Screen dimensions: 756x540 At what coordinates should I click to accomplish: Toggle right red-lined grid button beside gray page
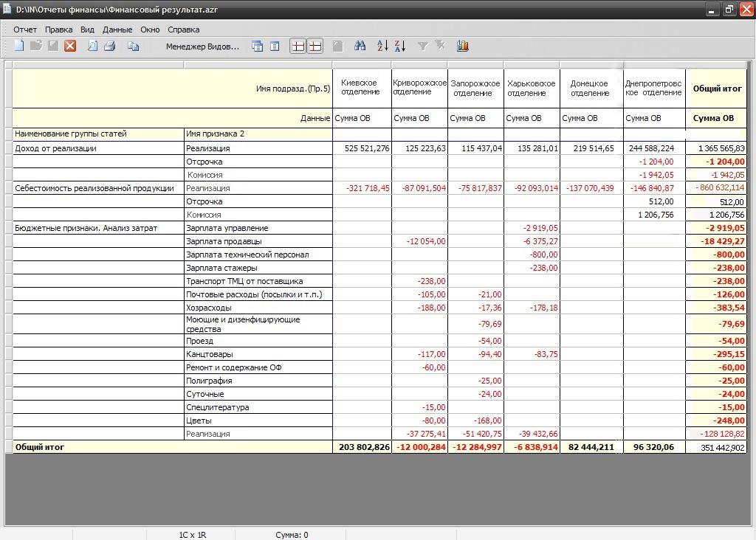[315, 46]
